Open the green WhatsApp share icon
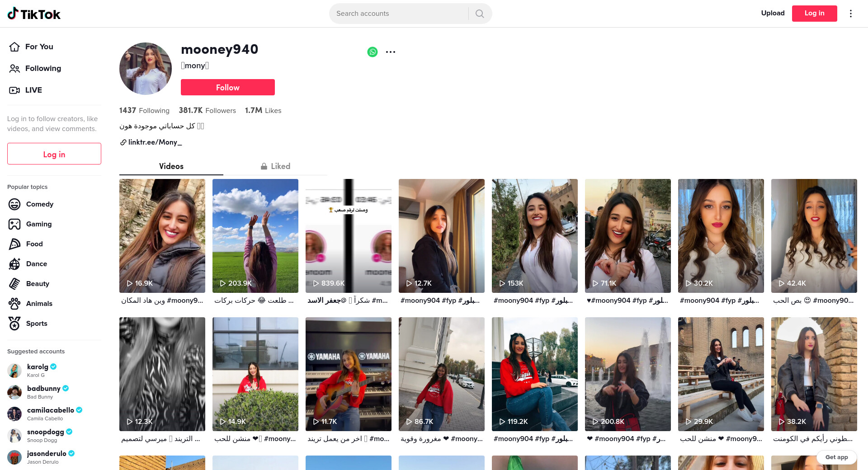Screen dimensions: 868x470 [x=373, y=52]
